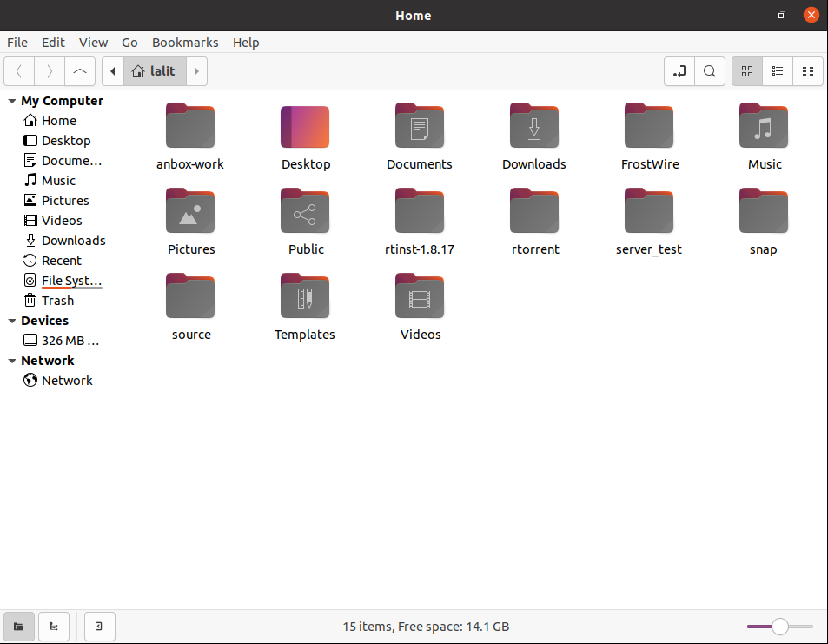Click the search magnifier icon in toolbar
The height and width of the screenshot is (644, 828).
(710, 71)
